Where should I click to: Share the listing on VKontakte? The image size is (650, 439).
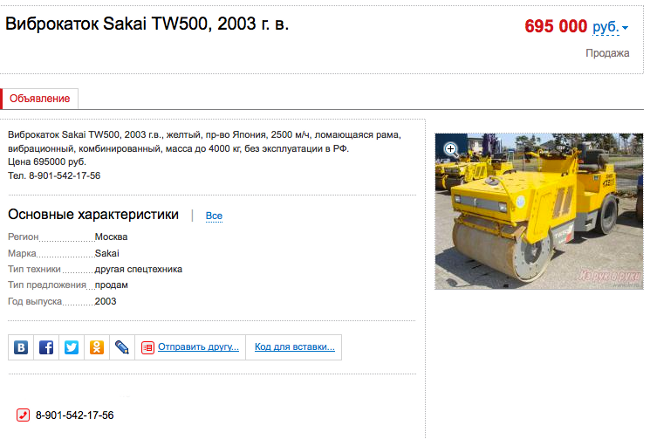tap(21, 347)
